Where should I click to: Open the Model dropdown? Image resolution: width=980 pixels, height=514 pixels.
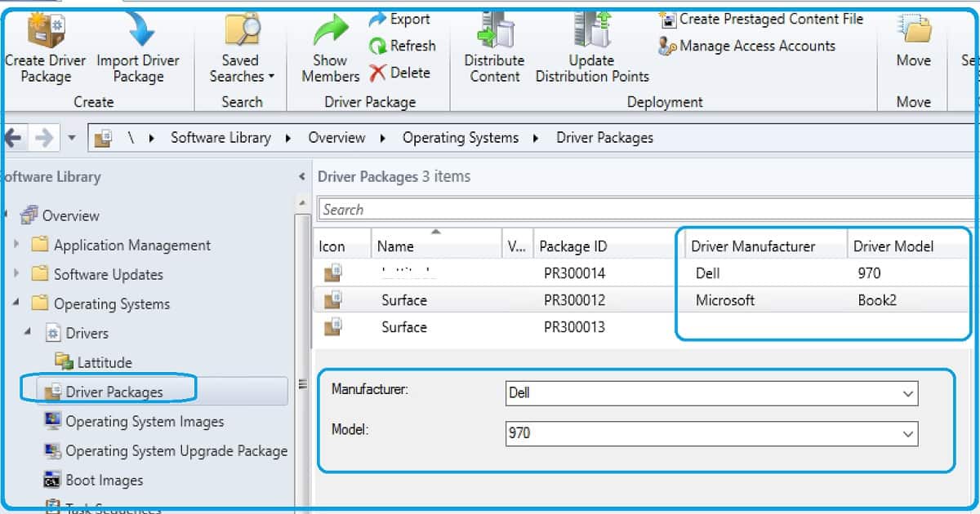[908, 434]
